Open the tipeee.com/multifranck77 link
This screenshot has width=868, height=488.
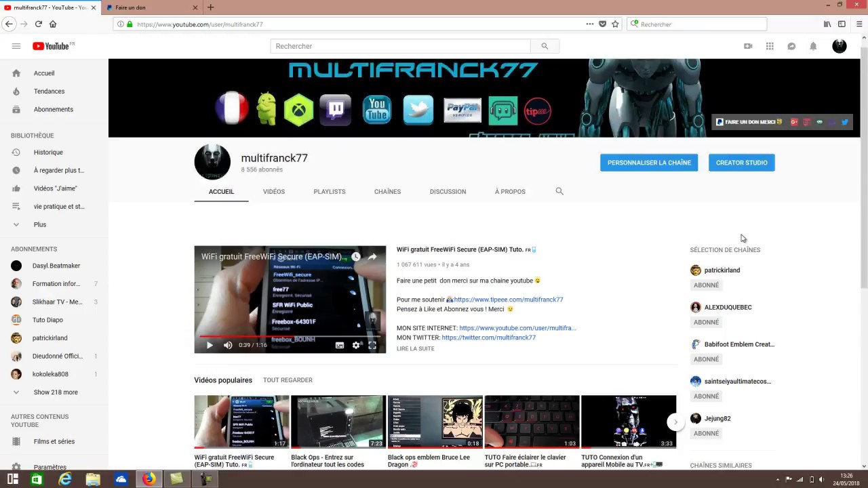[509, 300]
